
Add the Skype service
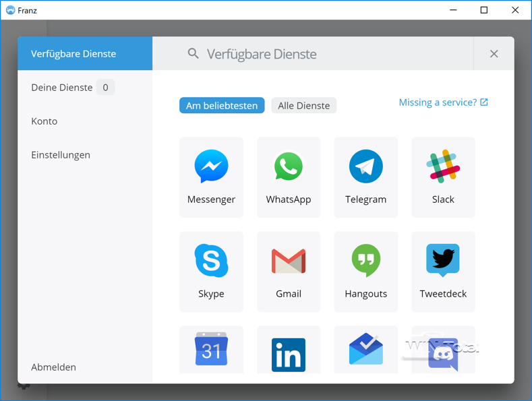pos(211,272)
